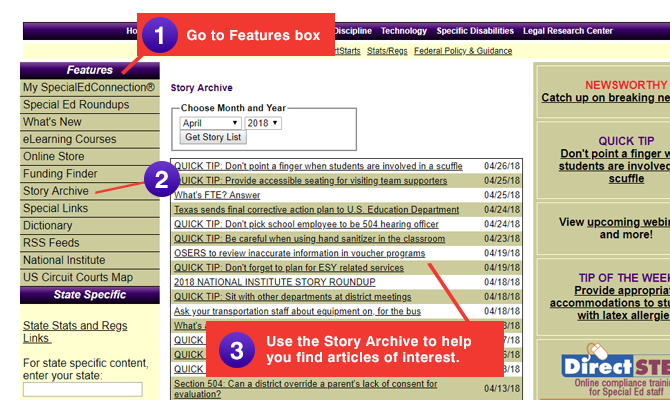670x400 pixels.
Task: Open Tip of the Week latex allergies link
Action: [x=611, y=303]
